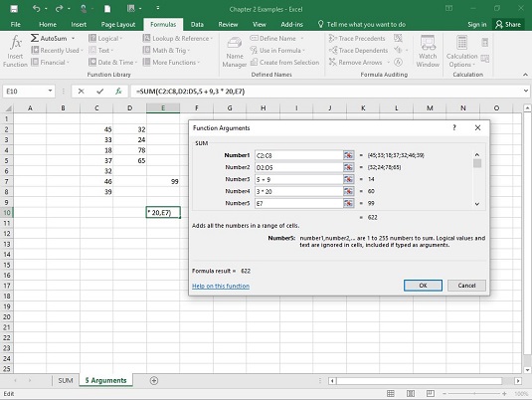Switch to the Insert ribbon tab
The width and height of the screenshot is (532, 400).
pyautogui.click(x=79, y=25)
